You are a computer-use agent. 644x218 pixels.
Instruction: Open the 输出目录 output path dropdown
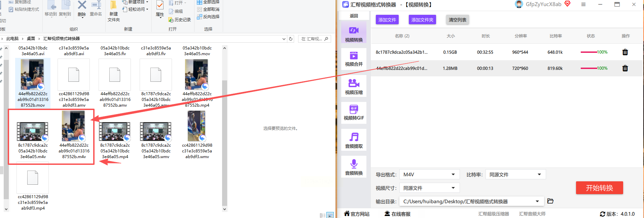471,201
